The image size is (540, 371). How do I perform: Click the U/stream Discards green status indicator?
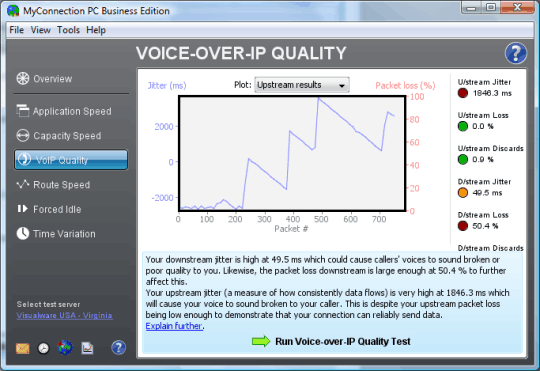pyautogui.click(x=463, y=159)
